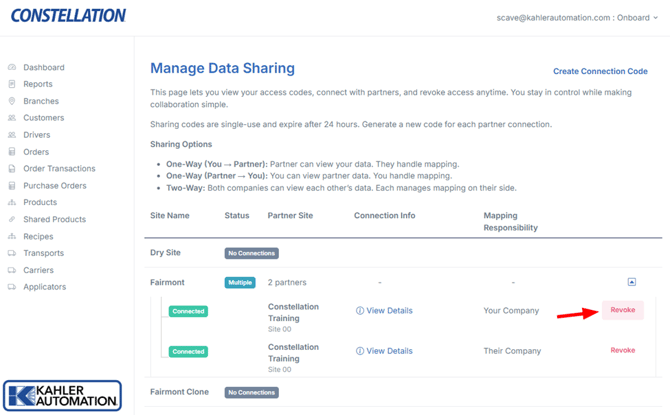Click the Constellation logo
This screenshot has width=670, height=415.
click(68, 16)
